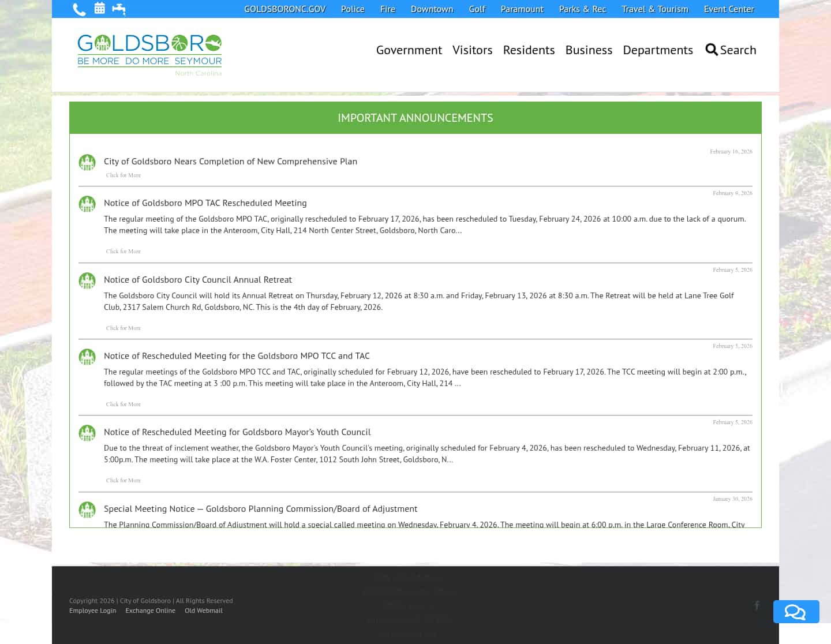Click the city hall icon beside the MPO TAC announcement

click(x=87, y=204)
